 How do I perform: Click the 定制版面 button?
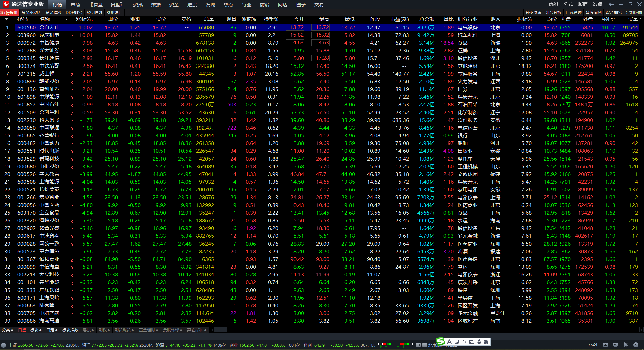pos(634,13)
